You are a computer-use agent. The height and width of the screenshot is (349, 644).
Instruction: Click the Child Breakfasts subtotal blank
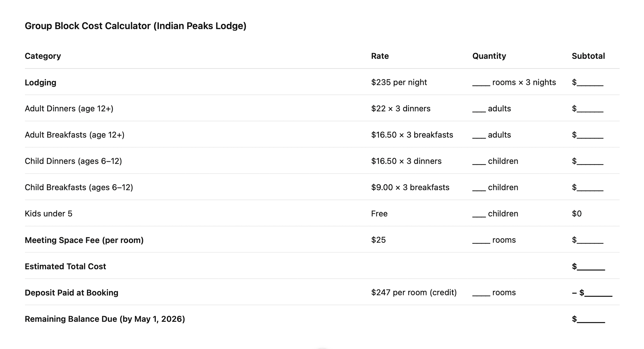(x=590, y=188)
